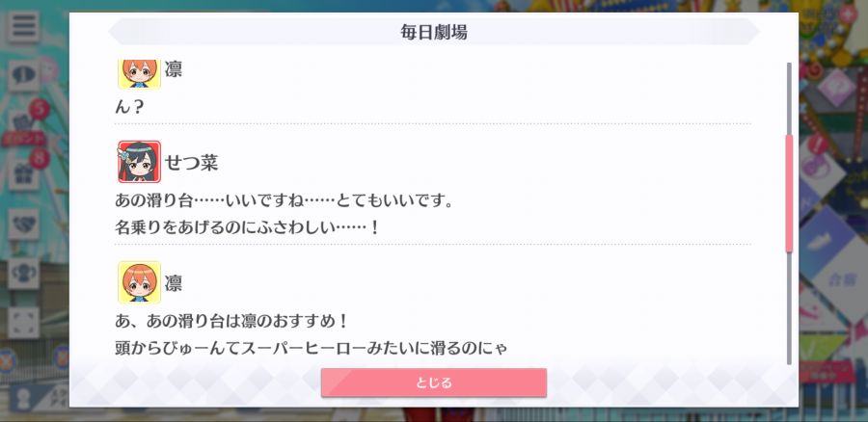Click Rin's avatar above the slide recommendation
The height and width of the screenshot is (422, 868).
(x=139, y=282)
